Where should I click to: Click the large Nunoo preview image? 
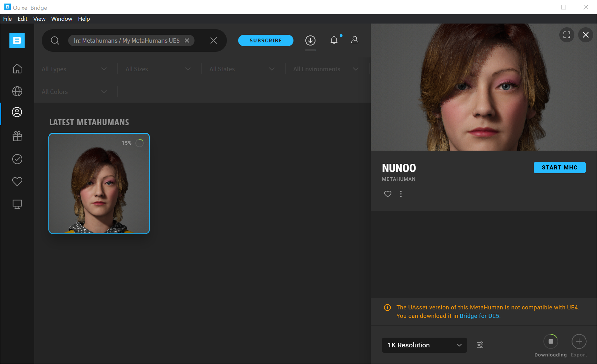click(484, 87)
